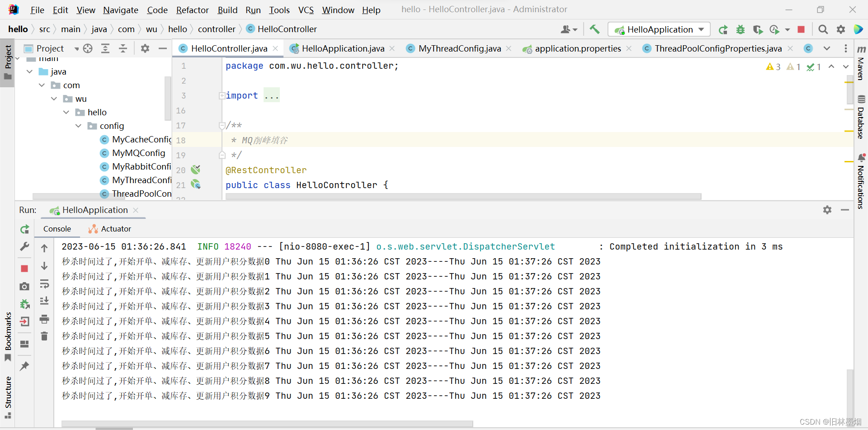
Task: Click gutter icon on line 20
Action: pos(195,170)
